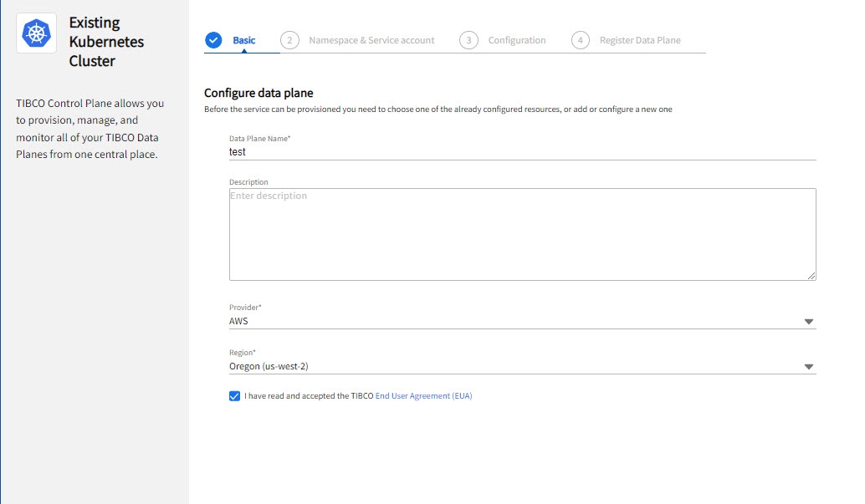Open the Configuration step
The image size is (865, 504).
517,40
